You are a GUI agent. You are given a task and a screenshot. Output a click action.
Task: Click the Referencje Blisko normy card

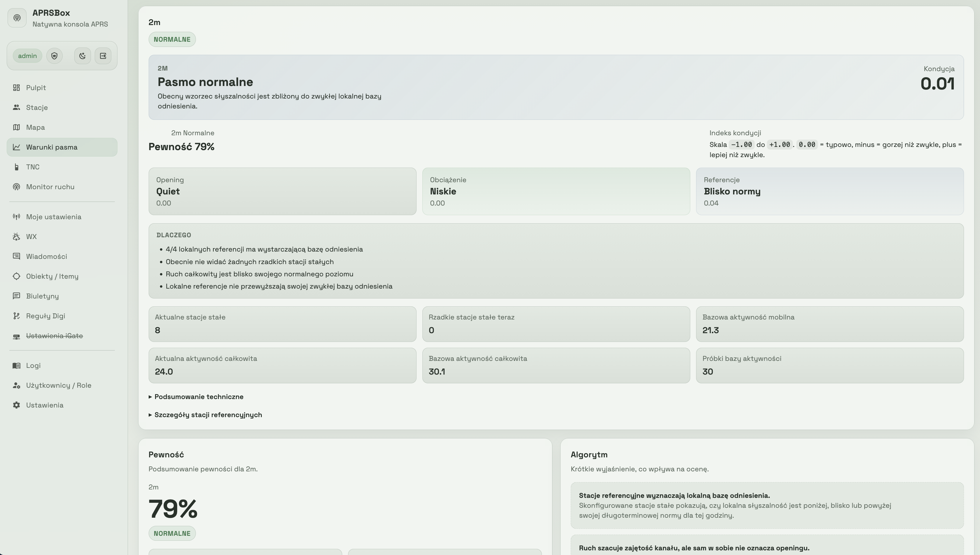(x=829, y=191)
